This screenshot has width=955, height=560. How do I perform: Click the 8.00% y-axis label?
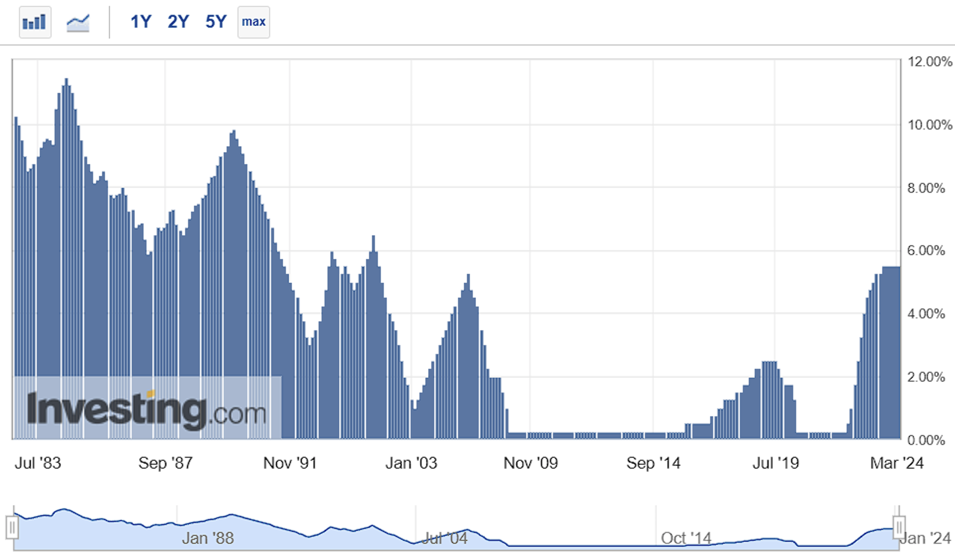pos(926,188)
